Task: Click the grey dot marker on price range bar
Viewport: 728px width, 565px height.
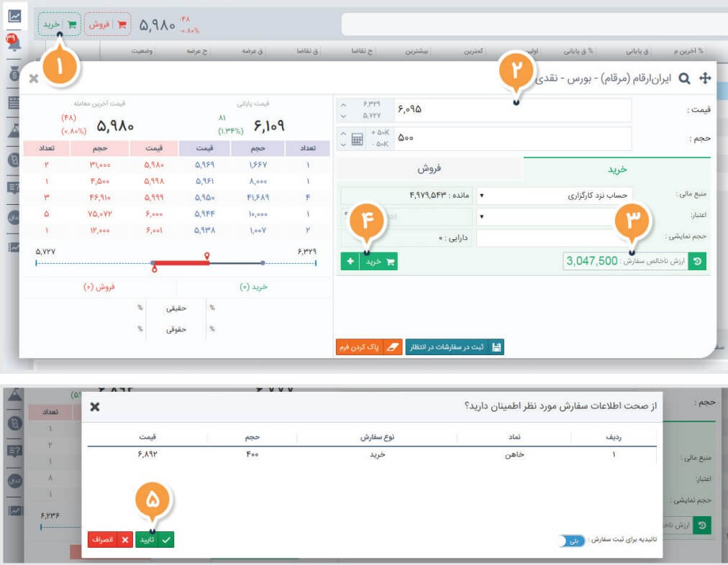Action: pyautogui.click(x=263, y=263)
